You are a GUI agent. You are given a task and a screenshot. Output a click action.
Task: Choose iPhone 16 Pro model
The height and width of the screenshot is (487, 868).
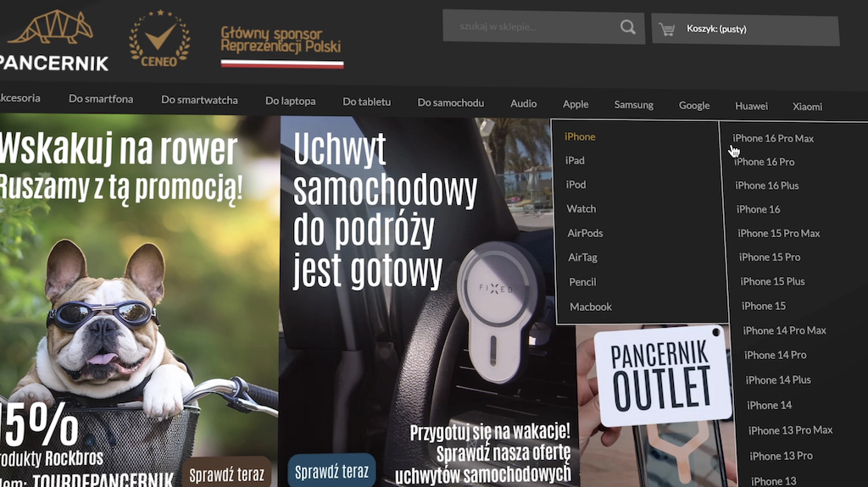coord(764,162)
